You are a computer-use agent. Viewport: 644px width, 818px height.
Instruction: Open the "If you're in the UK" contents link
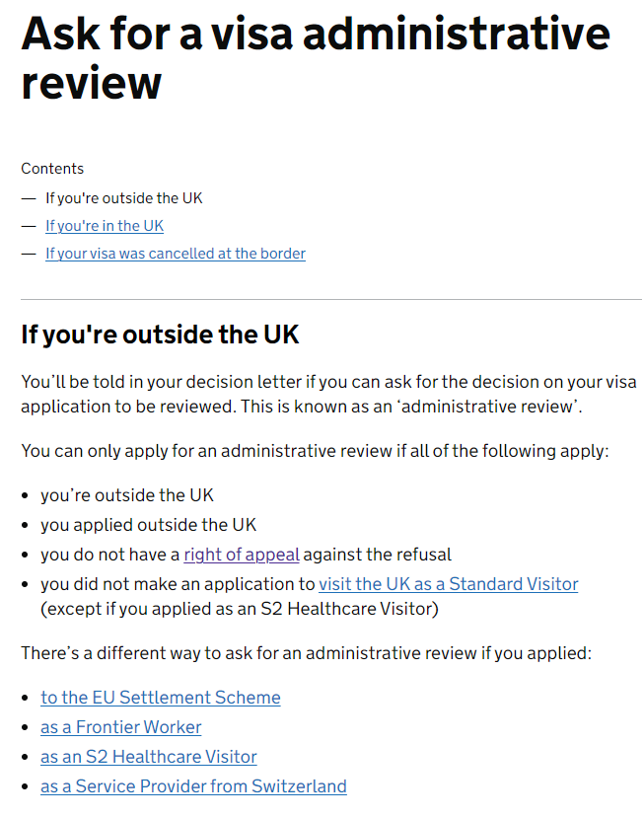(105, 226)
